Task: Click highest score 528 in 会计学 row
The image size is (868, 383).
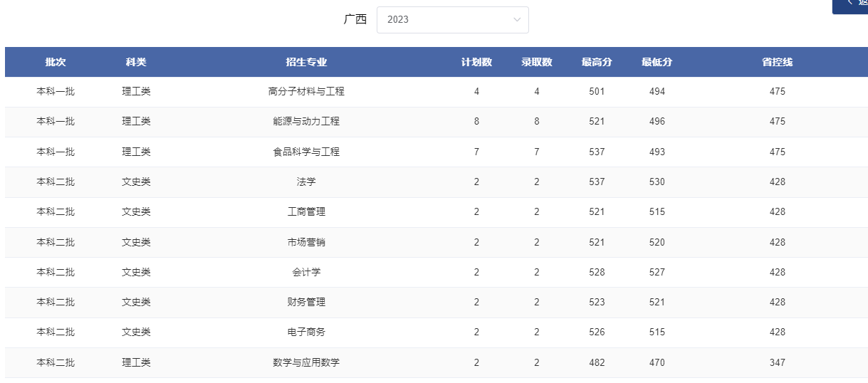Action: (x=597, y=273)
